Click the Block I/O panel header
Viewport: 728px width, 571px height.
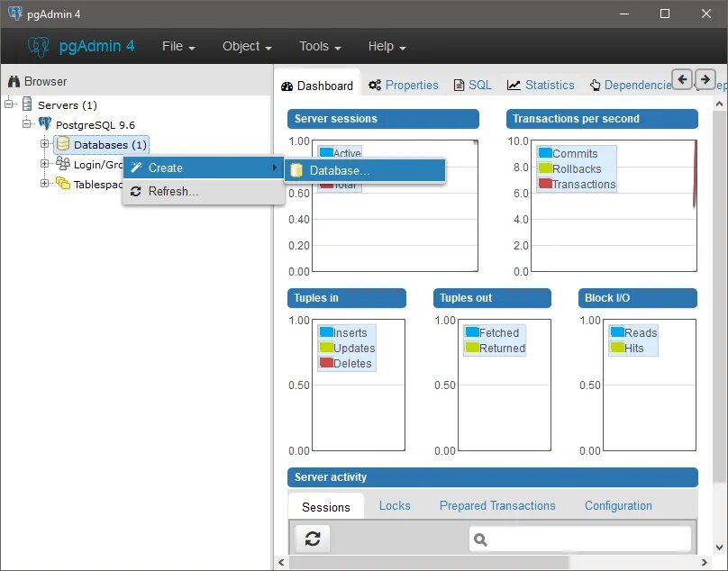pos(638,298)
